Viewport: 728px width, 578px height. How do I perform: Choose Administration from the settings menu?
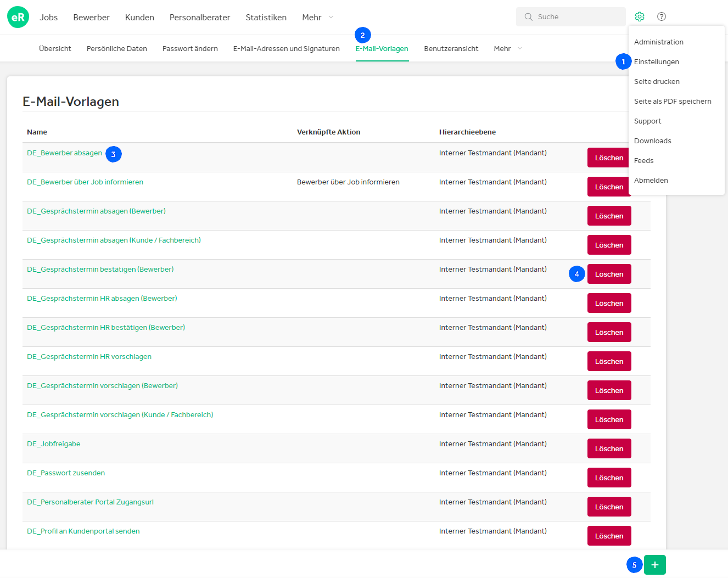(x=659, y=42)
